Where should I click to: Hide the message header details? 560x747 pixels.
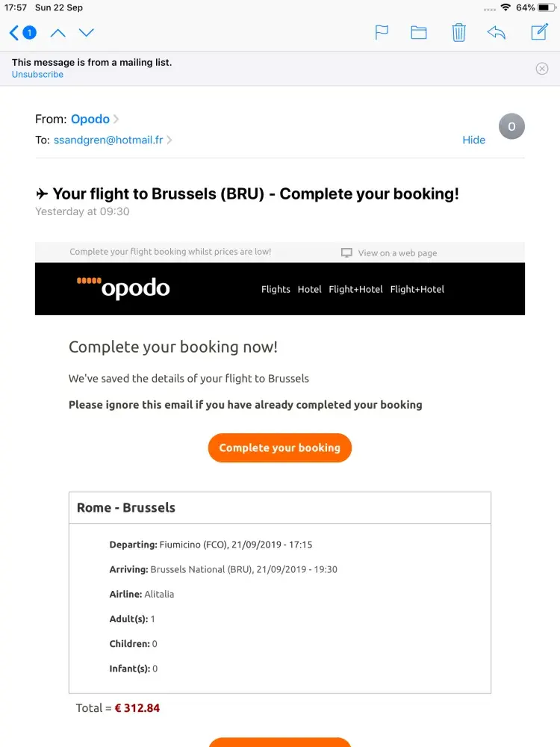coord(473,140)
